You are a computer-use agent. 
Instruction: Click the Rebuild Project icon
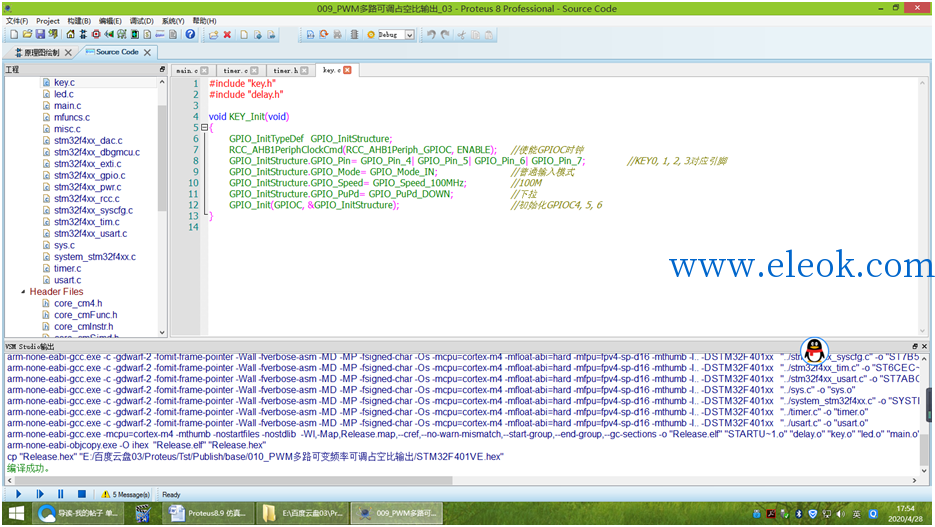pos(324,35)
